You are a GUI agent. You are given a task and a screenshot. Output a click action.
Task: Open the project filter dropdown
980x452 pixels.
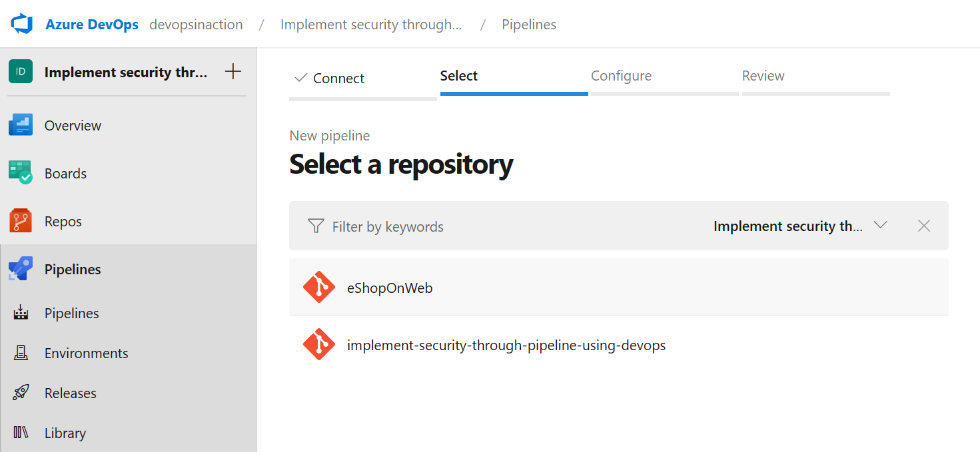tap(799, 226)
